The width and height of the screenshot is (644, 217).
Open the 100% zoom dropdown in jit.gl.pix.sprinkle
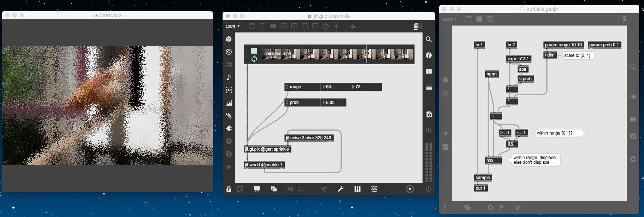coord(233,26)
